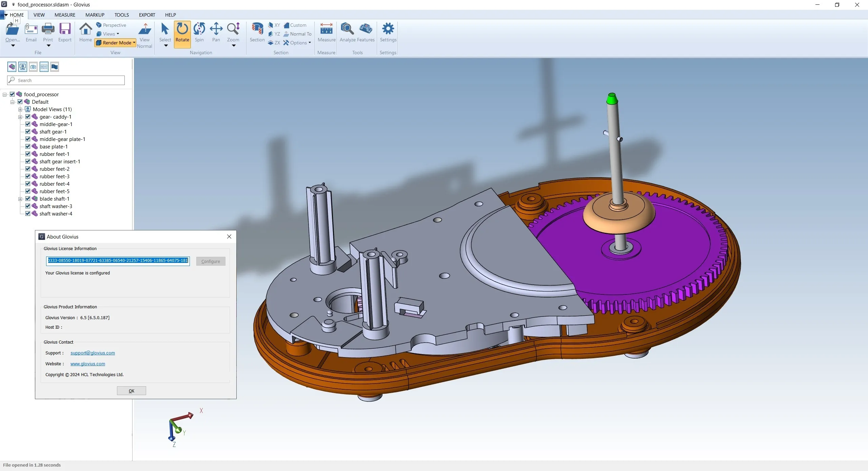Open the support@glovius.com link
Viewport: 868px width, 471px height.
[x=93, y=353]
